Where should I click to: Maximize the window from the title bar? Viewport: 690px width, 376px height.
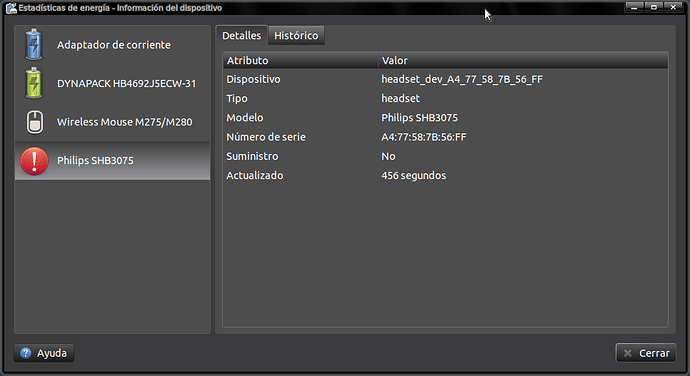pyautogui.click(x=654, y=7)
